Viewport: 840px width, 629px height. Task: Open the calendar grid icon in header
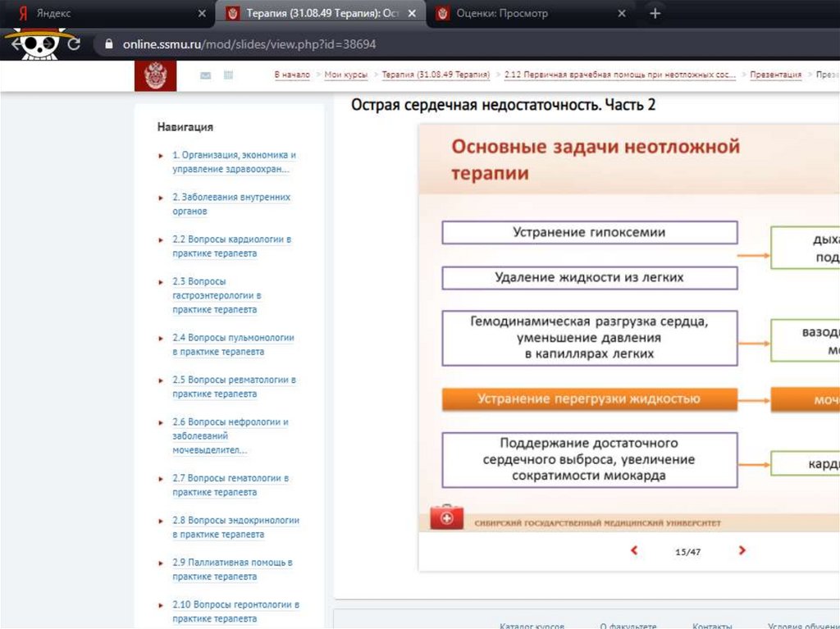228,75
